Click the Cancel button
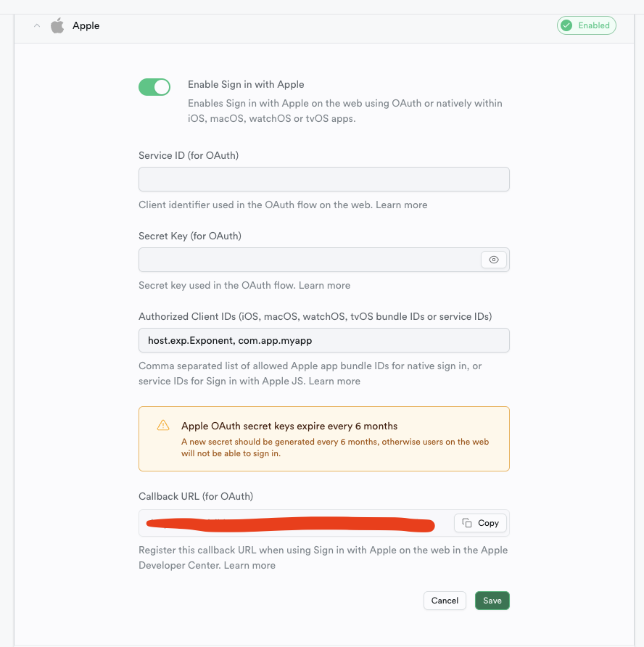Image resolution: width=644 pixels, height=647 pixels. tap(445, 601)
